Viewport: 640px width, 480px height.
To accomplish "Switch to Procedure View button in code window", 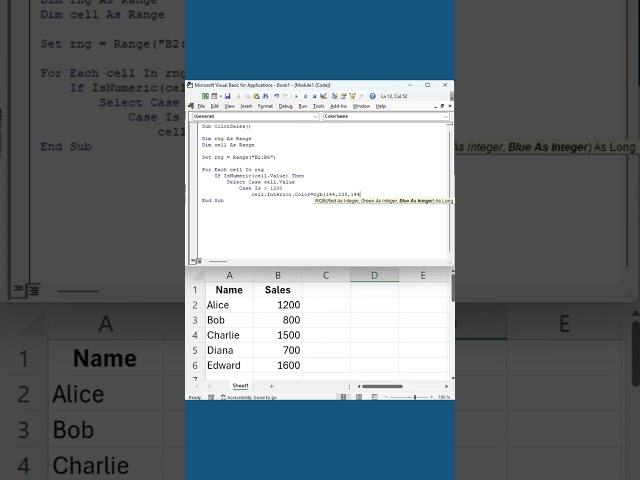I will tap(193, 261).
